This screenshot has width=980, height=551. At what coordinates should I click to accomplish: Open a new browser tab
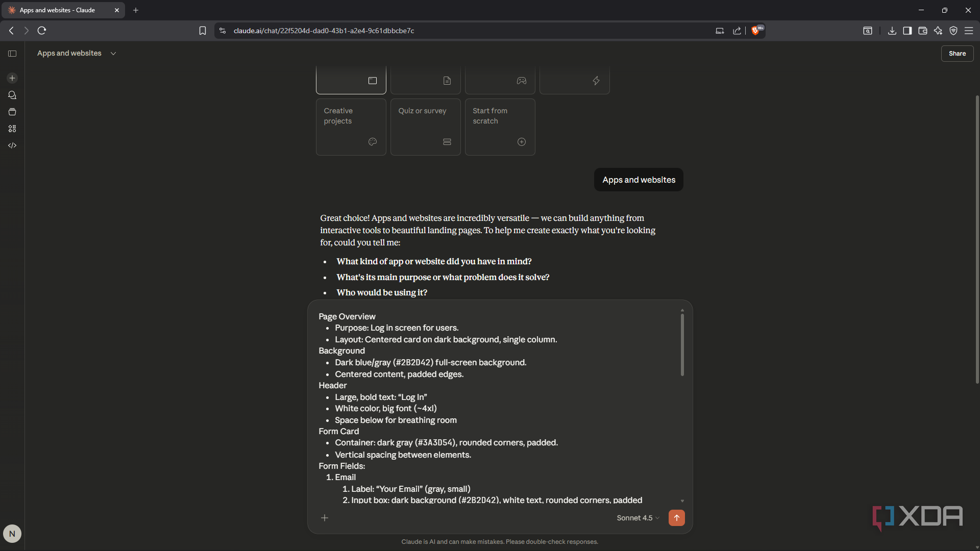pyautogui.click(x=136, y=10)
